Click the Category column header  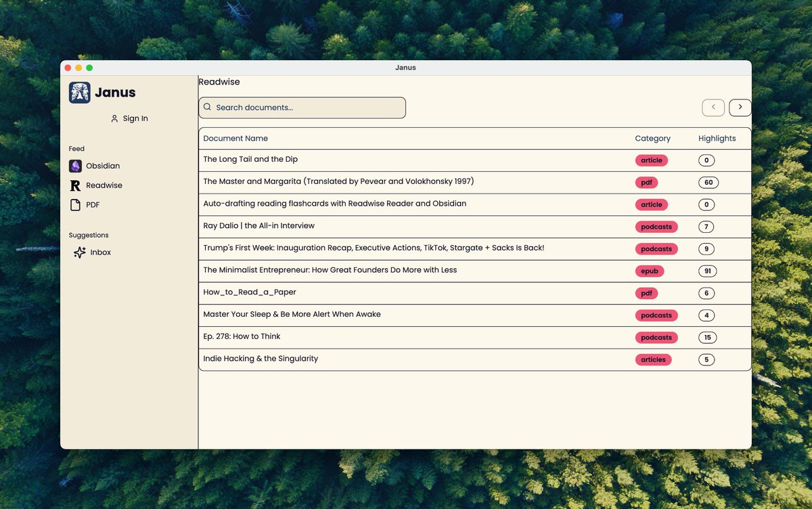click(x=652, y=139)
